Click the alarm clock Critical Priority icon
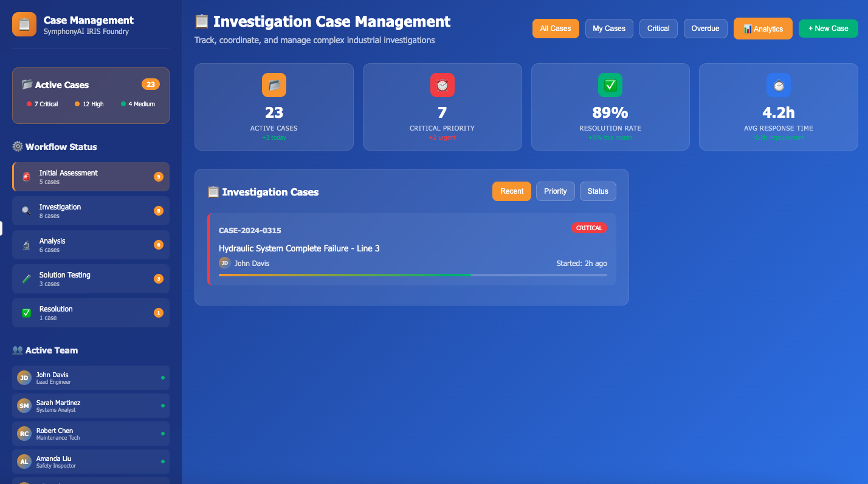The width and height of the screenshot is (868, 484). [442, 85]
